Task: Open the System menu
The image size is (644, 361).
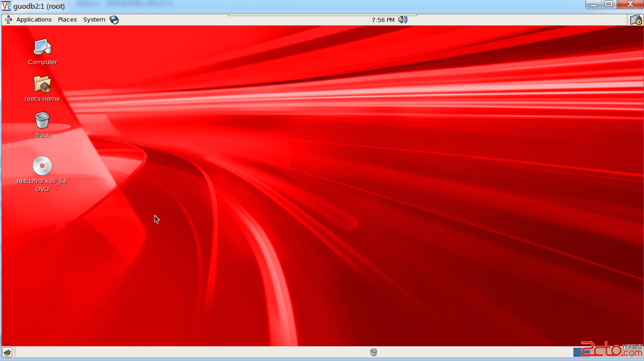Action: [x=94, y=20]
